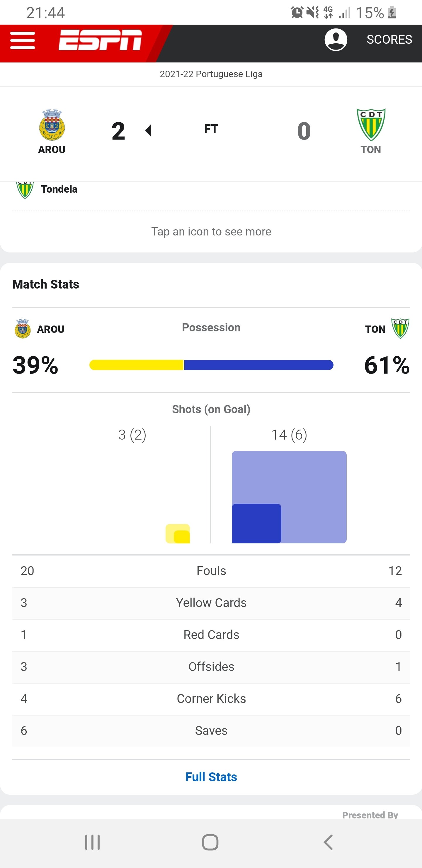Open the user profile icon
Viewport: 422px width, 868px height.
click(336, 40)
